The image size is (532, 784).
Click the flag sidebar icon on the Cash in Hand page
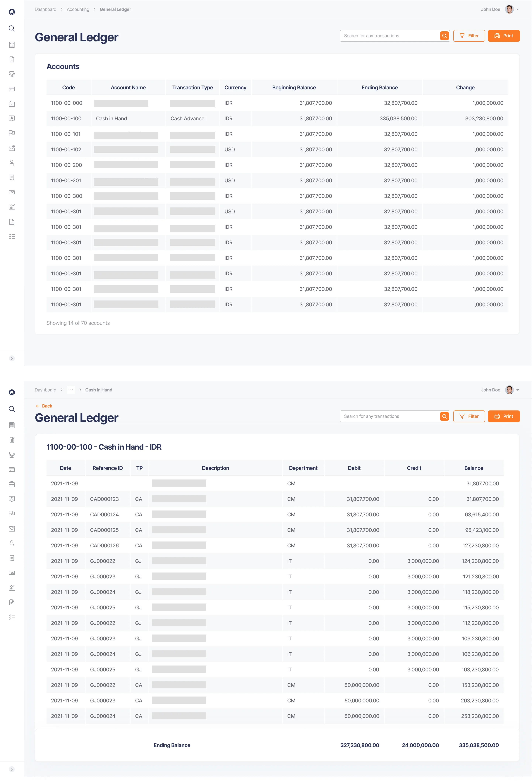12,513
